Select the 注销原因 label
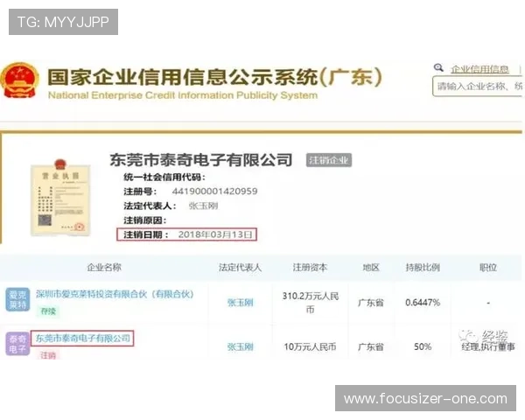Screen dimensions: 525x420 (144, 220)
